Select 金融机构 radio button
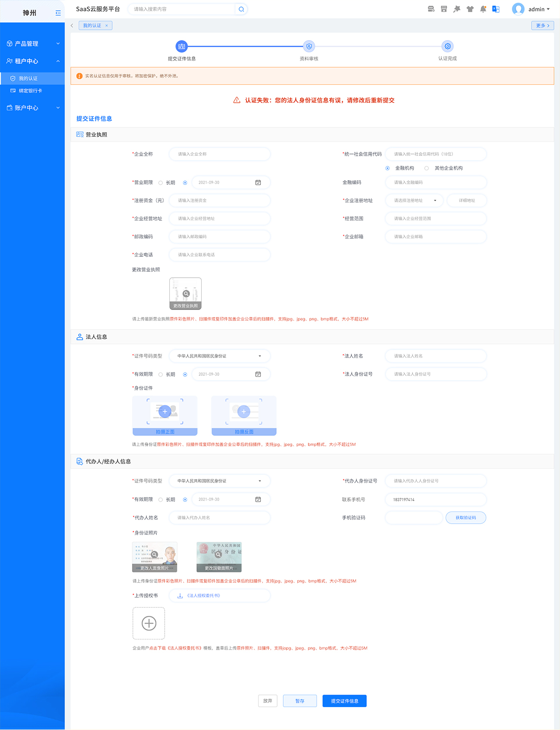Image resolution: width=560 pixels, height=730 pixels. [x=387, y=168]
